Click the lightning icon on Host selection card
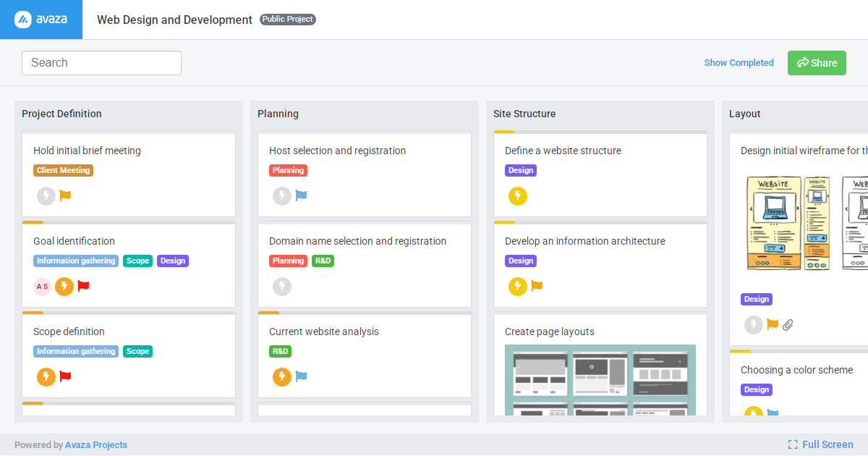The height and width of the screenshot is (456, 868). 282,195
